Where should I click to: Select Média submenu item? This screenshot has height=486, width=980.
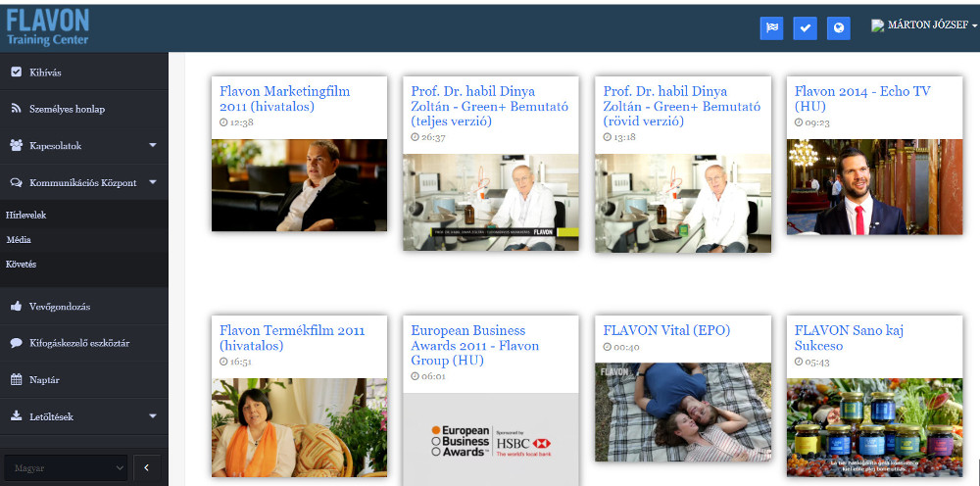tap(18, 240)
